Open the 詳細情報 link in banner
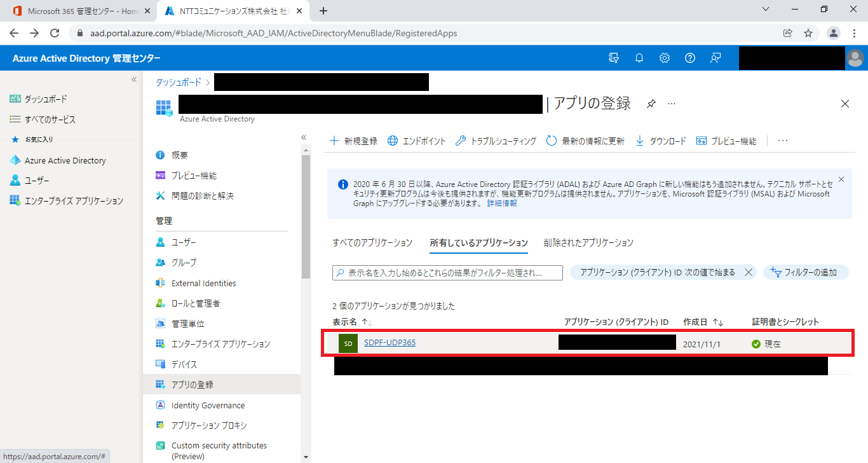868x463 pixels. [502, 204]
